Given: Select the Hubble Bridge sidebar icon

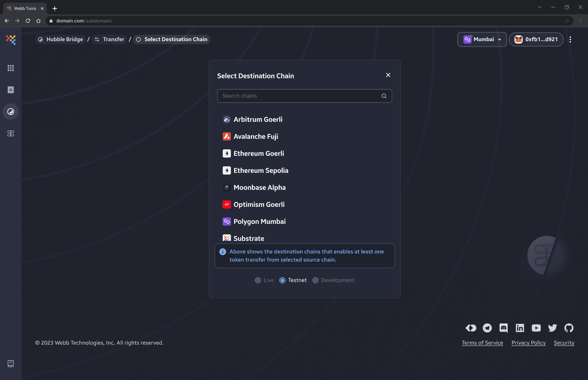Looking at the screenshot, I should point(11,112).
